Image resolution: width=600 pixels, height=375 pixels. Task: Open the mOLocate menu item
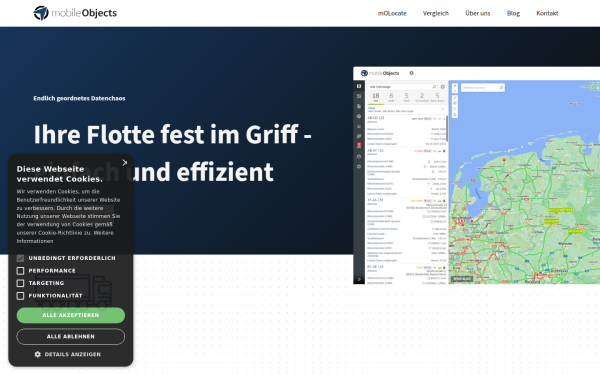(392, 13)
